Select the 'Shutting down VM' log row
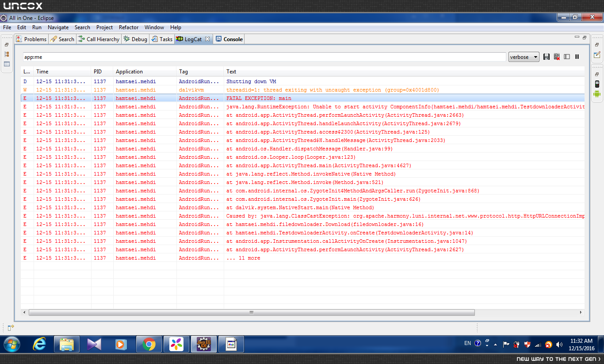604x364 pixels. (x=302, y=81)
